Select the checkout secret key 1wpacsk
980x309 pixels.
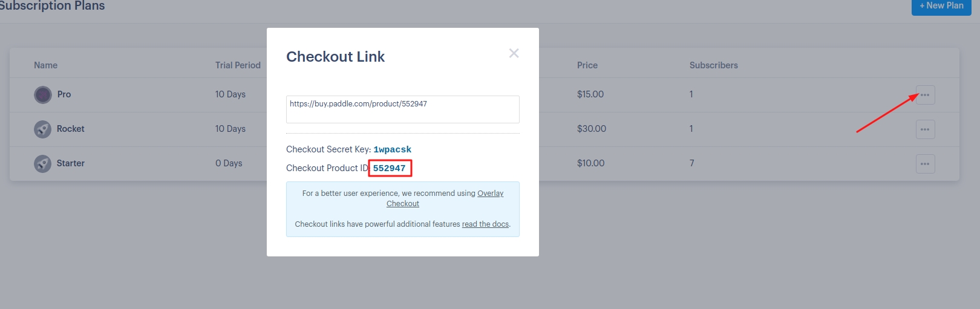tap(392, 149)
